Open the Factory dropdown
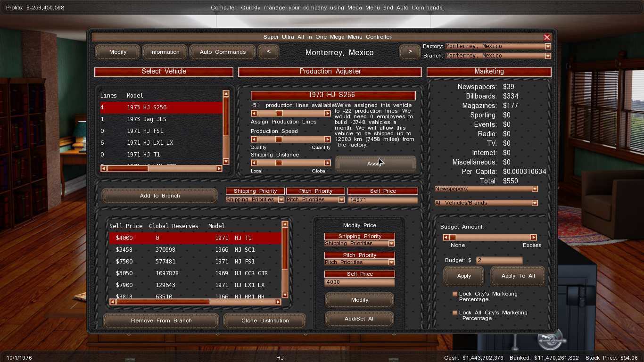This screenshot has width=644, height=362. coord(547,47)
